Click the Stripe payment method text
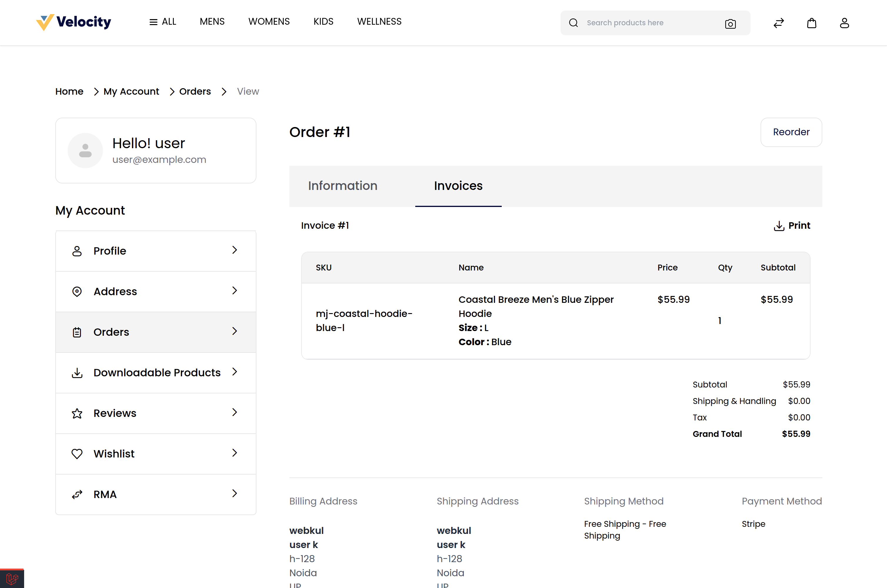This screenshot has height=588, width=887. click(x=753, y=524)
